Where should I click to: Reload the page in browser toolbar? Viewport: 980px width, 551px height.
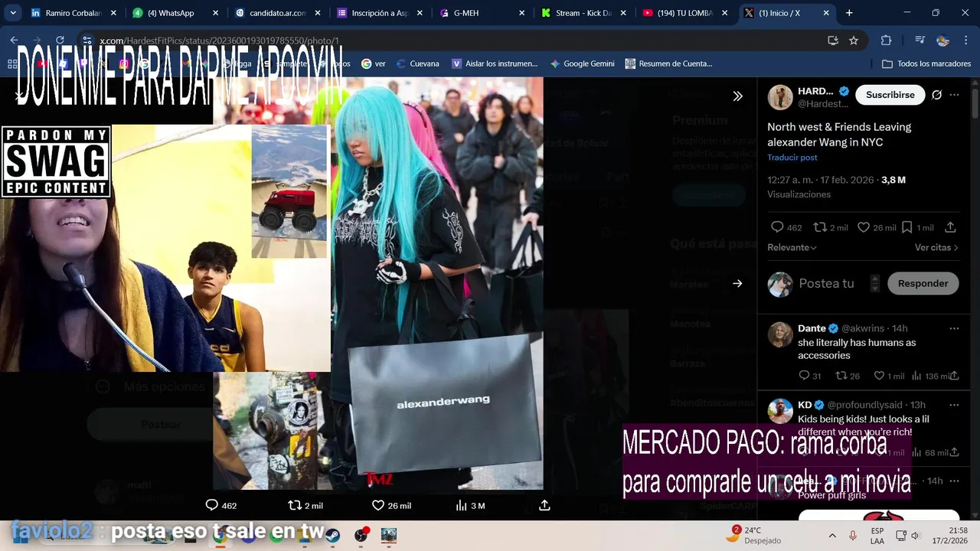tap(60, 41)
